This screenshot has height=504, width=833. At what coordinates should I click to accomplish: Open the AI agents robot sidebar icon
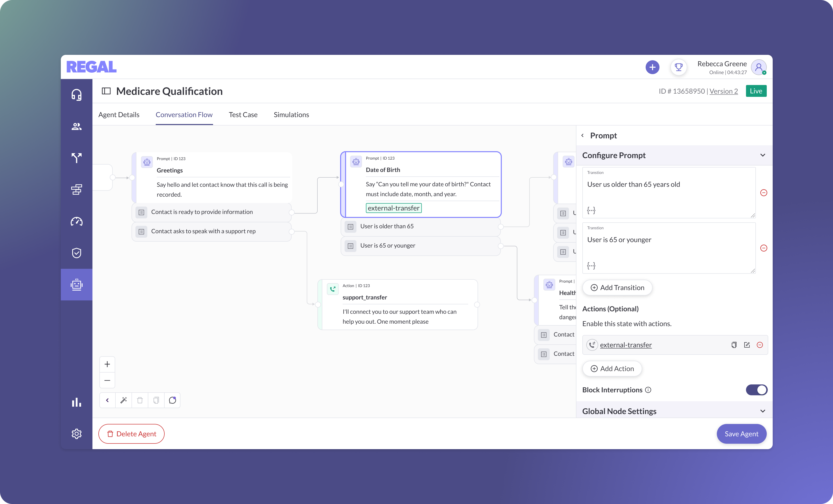(76, 284)
